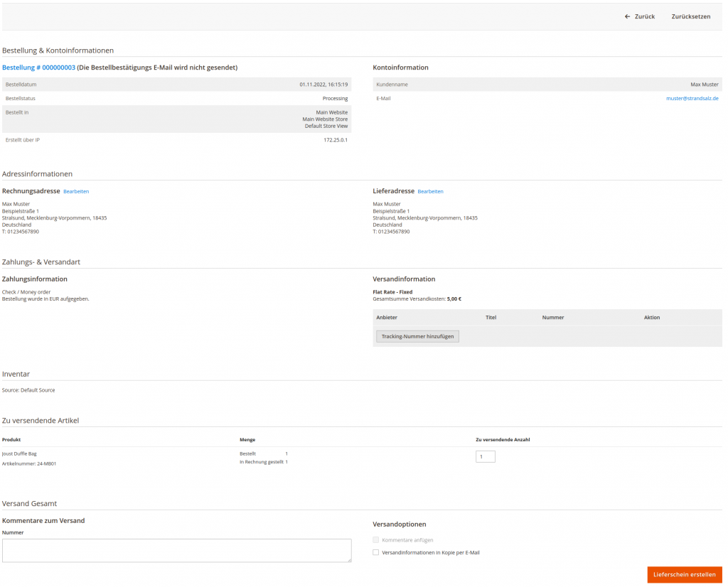
Task: Focus the Zu versendende Anzahl quantity field
Action: (x=485, y=457)
